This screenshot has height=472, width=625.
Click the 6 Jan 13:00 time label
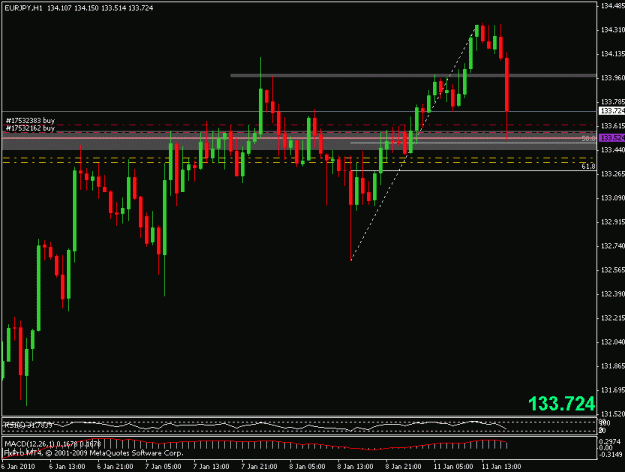pyautogui.click(x=67, y=466)
